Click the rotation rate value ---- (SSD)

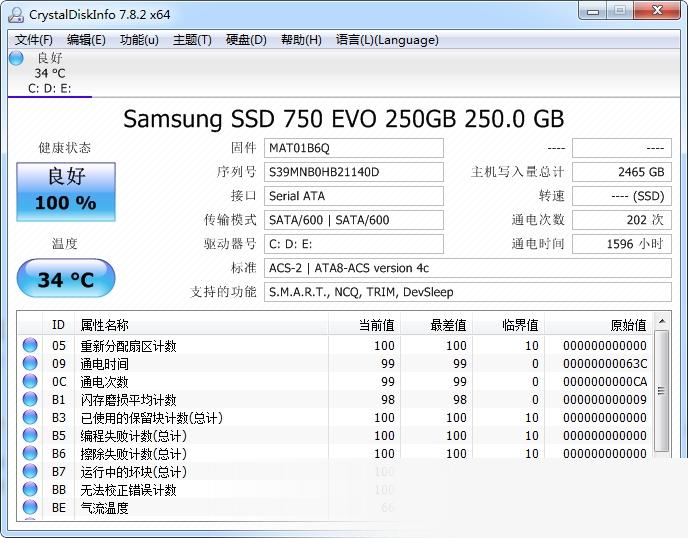[x=622, y=196]
